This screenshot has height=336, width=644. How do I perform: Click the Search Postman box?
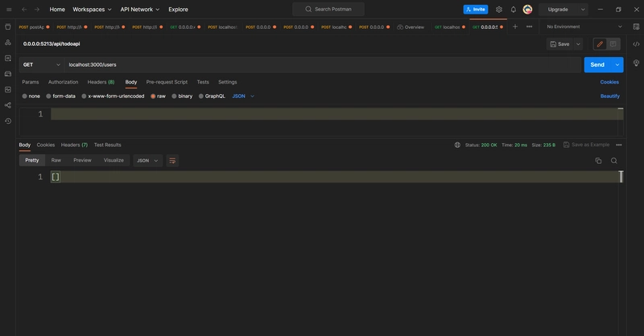coord(328,9)
